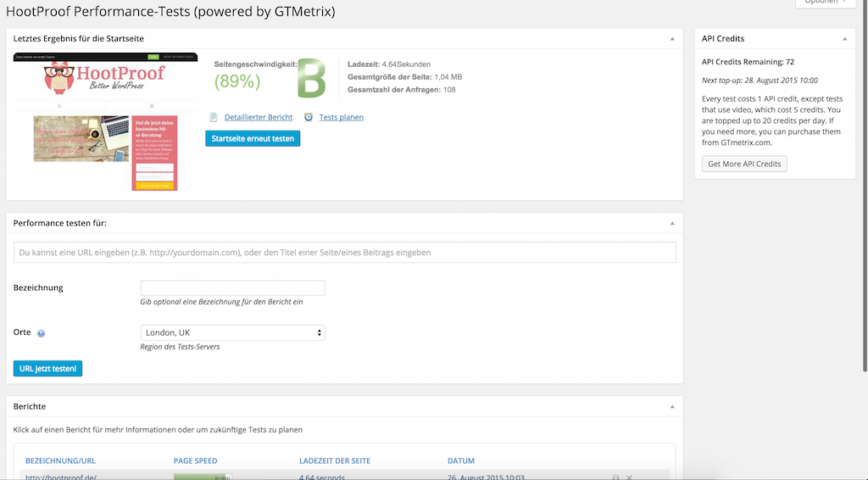Image resolution: width=868 pixels, height=480 pixels.
Task: Click the clock icon beside Tests planen
Action: tap(309, 117)
